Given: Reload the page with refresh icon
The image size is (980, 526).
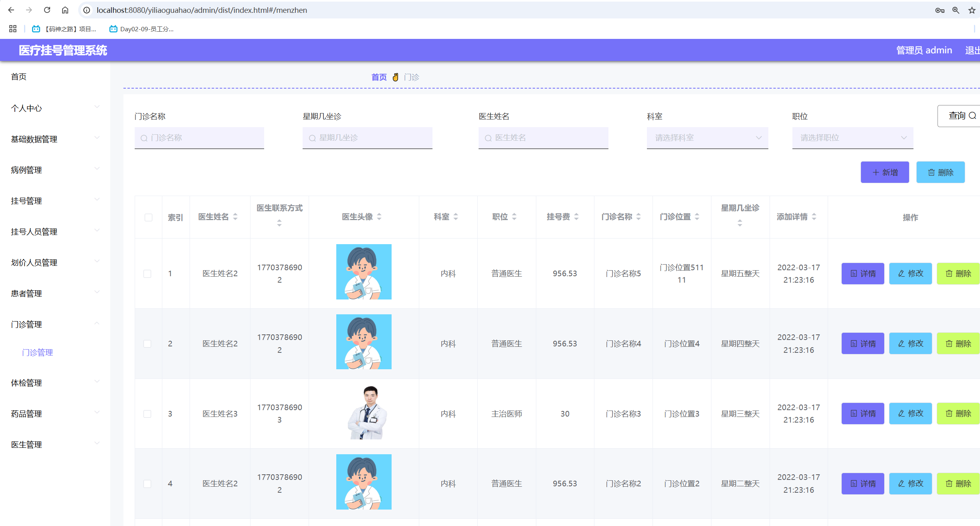Looking at the screenshot, I should point(47,10).
